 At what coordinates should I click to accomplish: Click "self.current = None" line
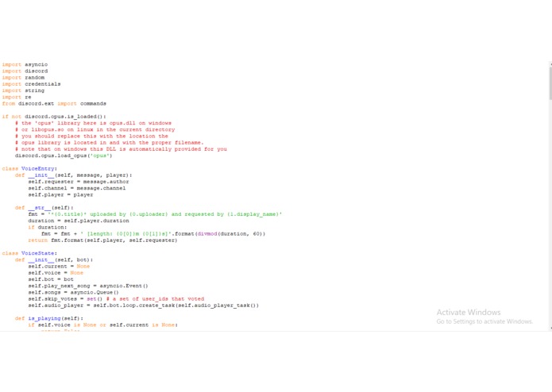tap(59, 266)
